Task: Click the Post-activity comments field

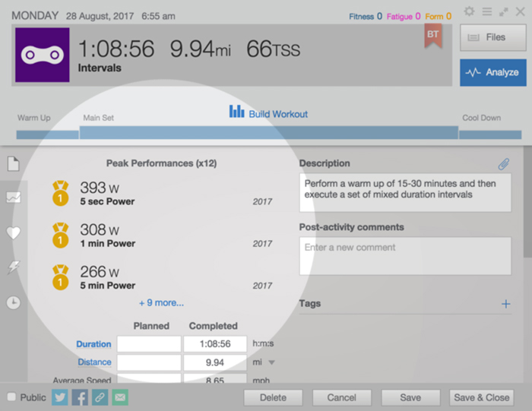Action: [x=405, y=256]
